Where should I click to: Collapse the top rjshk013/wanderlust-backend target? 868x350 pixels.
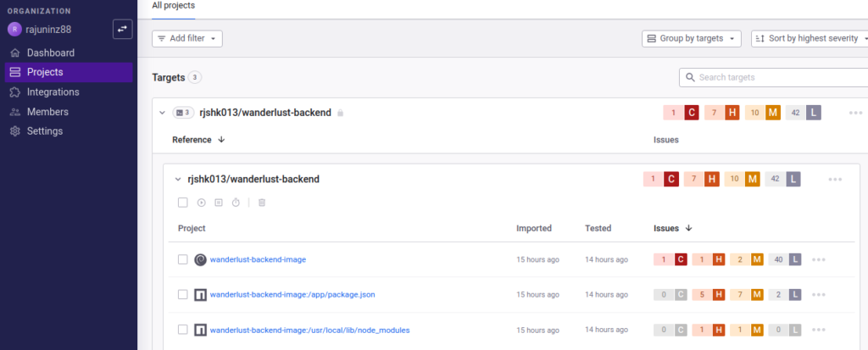click(x=162, y=113)
